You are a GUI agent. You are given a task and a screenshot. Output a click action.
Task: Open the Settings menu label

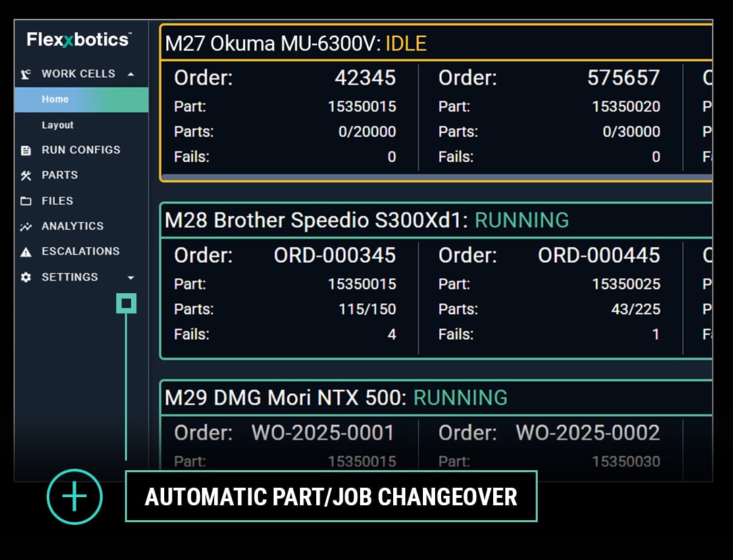click(x=70, y=277)
